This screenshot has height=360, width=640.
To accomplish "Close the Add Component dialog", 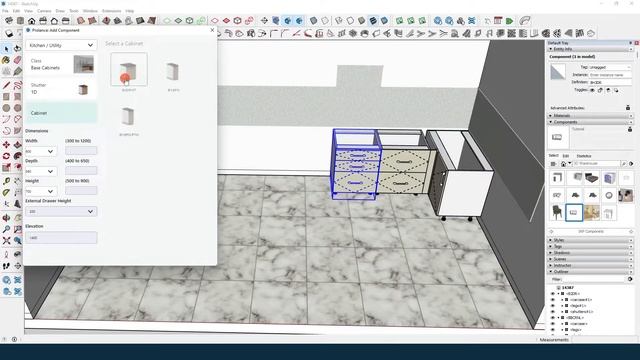I will (212, 30).
